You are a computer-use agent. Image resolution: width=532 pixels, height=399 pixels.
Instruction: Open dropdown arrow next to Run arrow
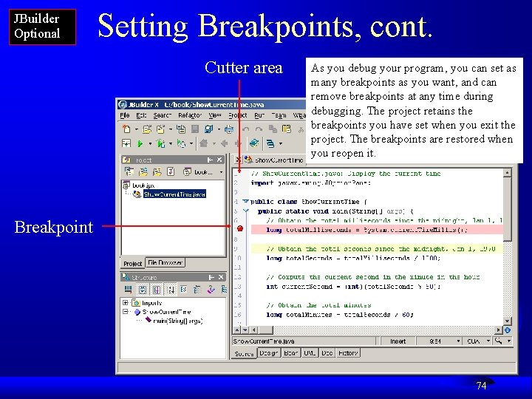coord(149,144)
